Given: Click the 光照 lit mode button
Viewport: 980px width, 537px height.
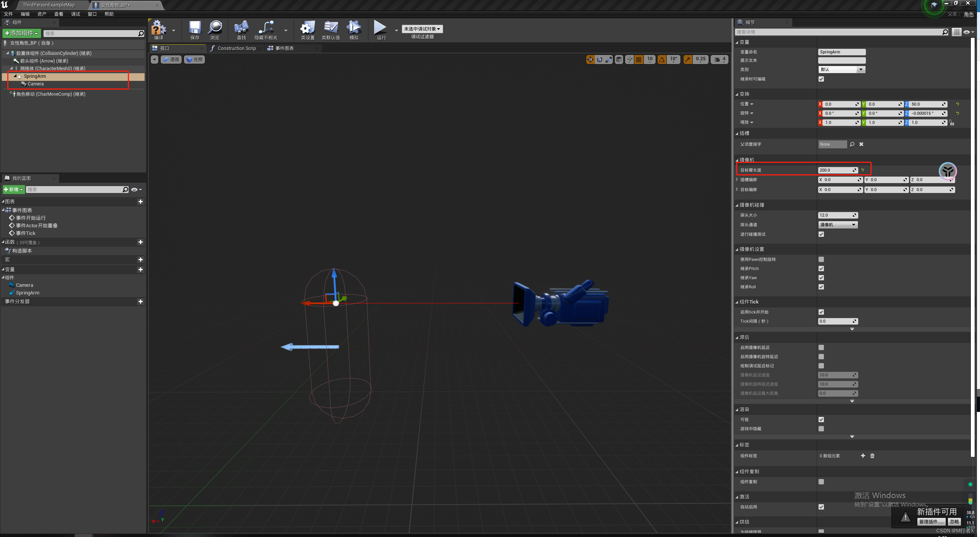Looking at the screenshot, I should click(195, 59).
